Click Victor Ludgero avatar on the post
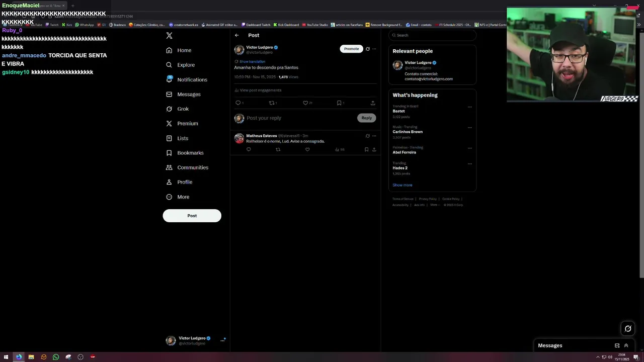 coord(239,50)
